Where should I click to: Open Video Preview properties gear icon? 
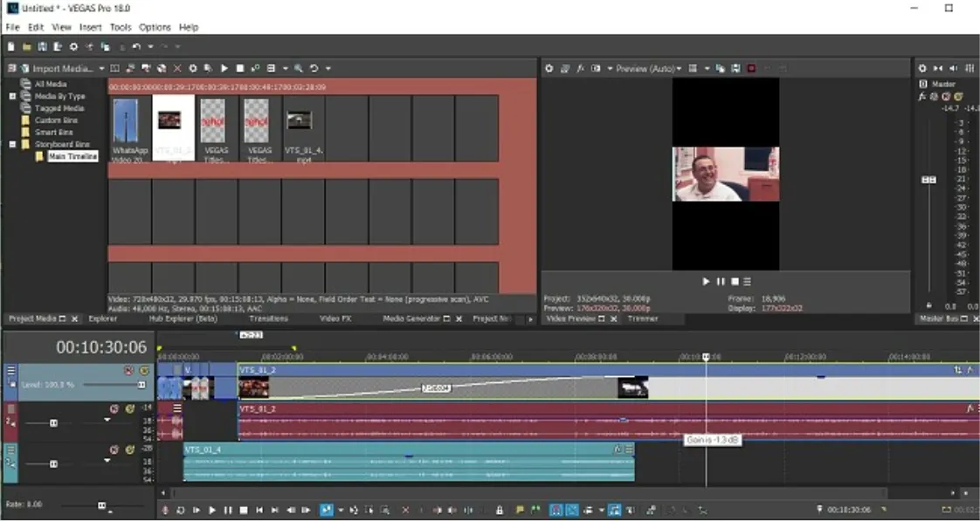(549, 68)
